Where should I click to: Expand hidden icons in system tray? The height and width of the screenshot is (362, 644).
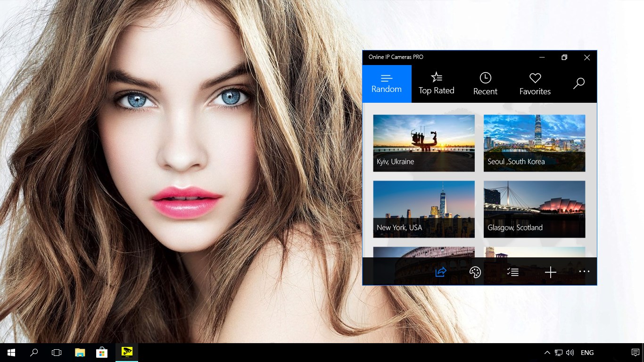coord(547,352)
